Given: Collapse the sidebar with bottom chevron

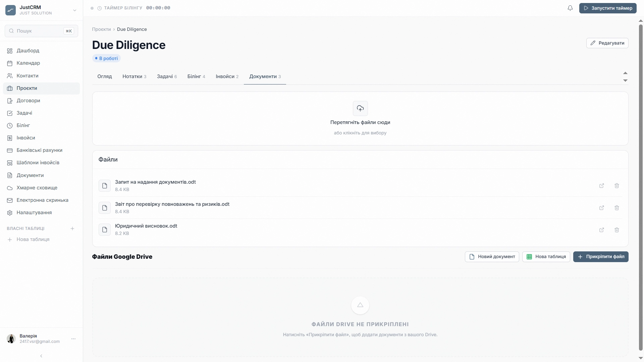Looking at the screenshot, I should pos(41,356).
